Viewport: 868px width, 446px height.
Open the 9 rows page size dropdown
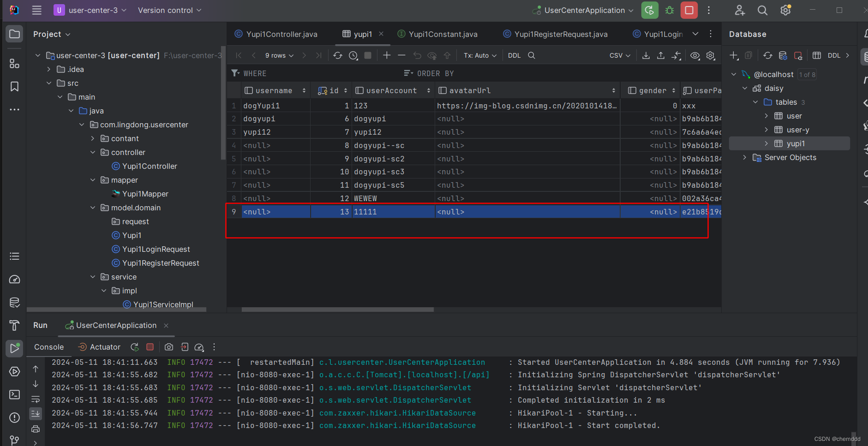(x=279, y=55)
